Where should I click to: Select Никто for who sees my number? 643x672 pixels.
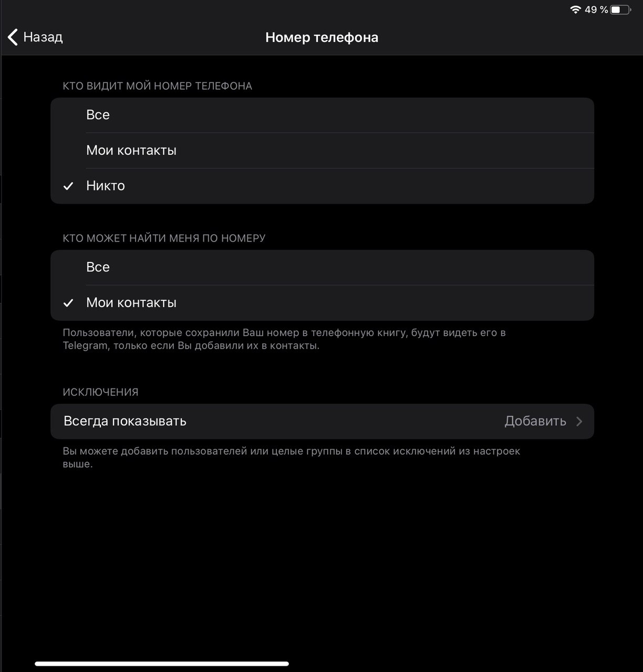point(322,186)
